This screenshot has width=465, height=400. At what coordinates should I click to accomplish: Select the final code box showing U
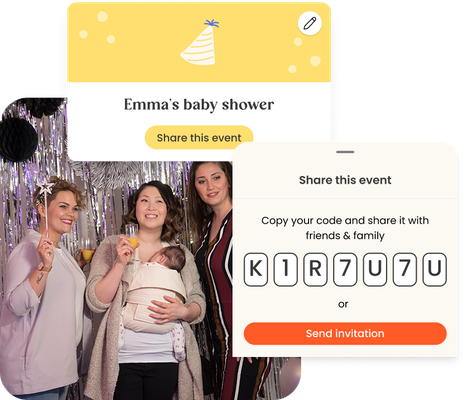coord(435,269)
